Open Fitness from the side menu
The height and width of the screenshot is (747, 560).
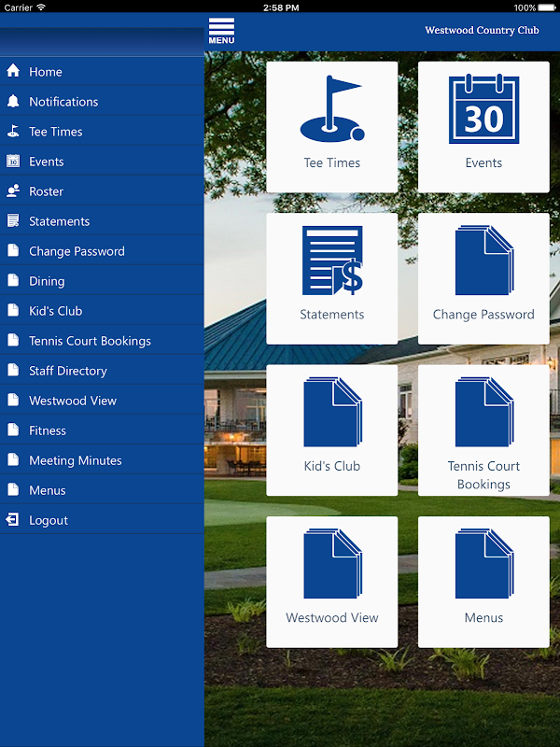pyautogui.click(x=102, y=430)
